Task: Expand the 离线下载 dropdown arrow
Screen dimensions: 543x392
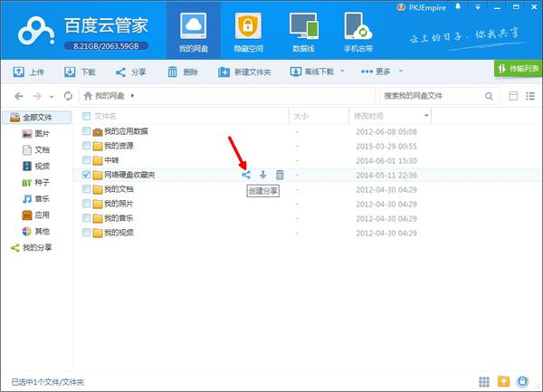Action: [x=342, y=71]
